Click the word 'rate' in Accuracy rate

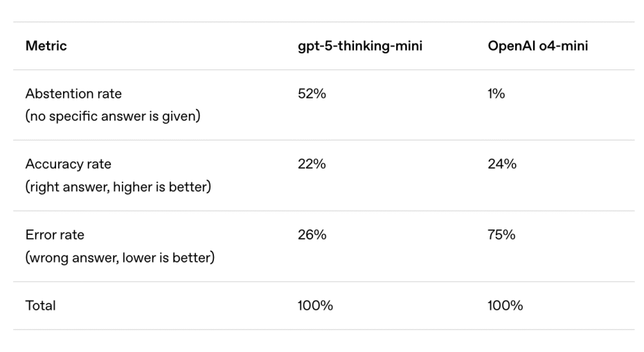point(99,164)
